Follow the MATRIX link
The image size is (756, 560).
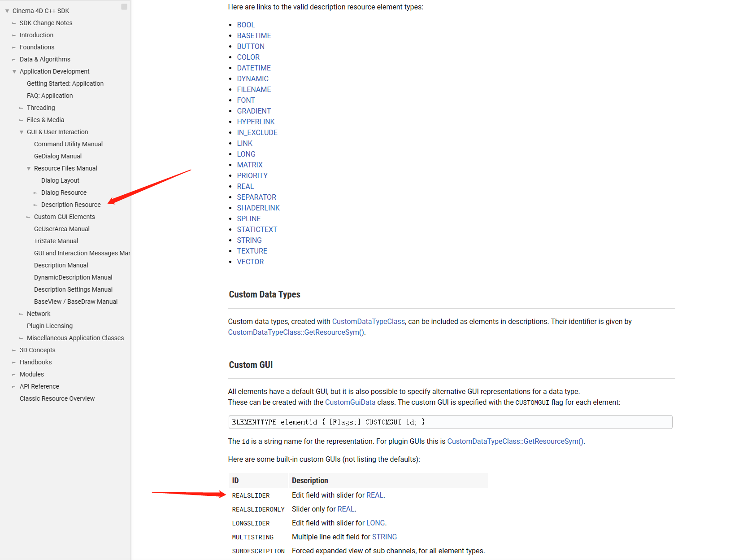[x=250, y=165]
